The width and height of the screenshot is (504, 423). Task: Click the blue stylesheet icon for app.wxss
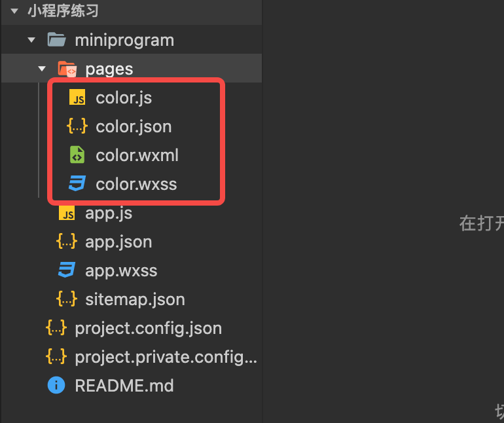(67, 270)
